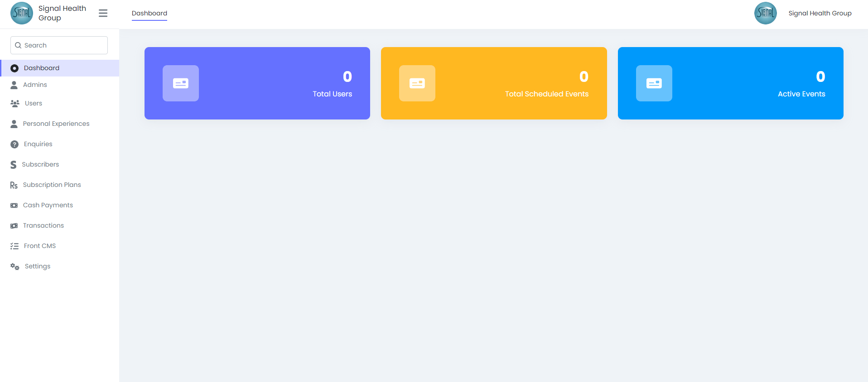Open the Dashboard sidebar item

tap(60, 68)
